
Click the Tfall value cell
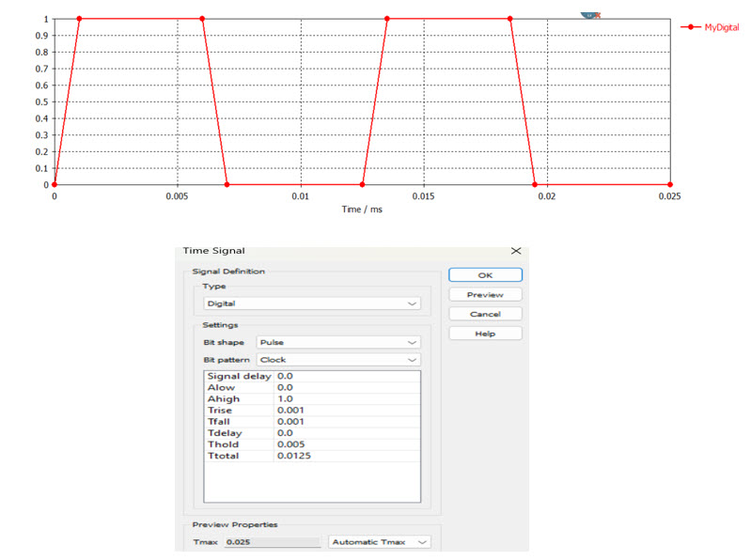(x=346, y=422)
